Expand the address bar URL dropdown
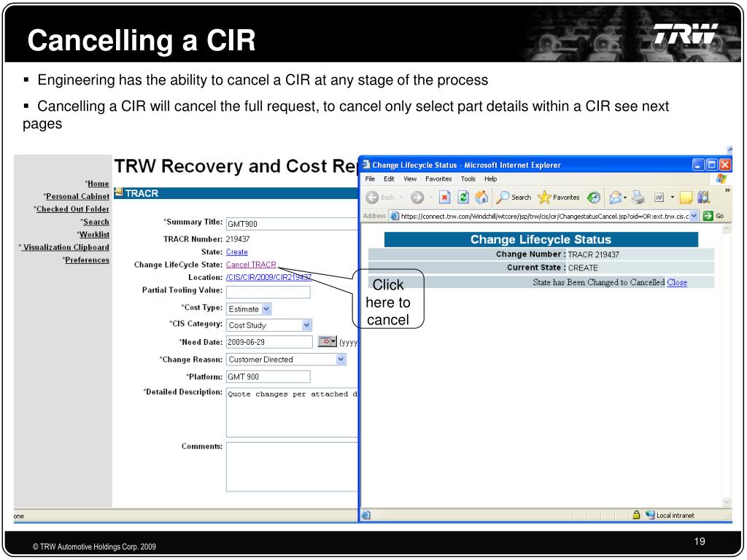The image size is (747, 560). point(694,216)
